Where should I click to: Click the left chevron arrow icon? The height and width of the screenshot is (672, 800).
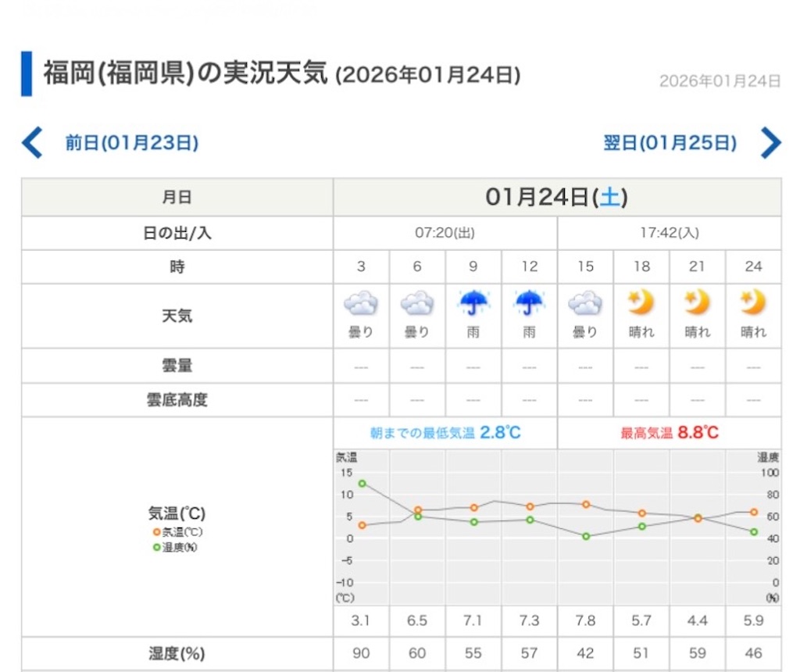pyautogui.click(x=32, y=143)
